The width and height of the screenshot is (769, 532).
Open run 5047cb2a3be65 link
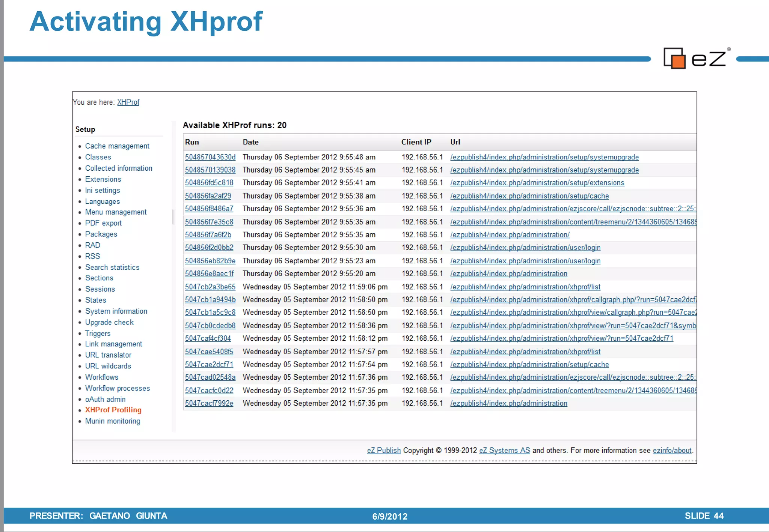pyautogui.click(x=210, y=287)
